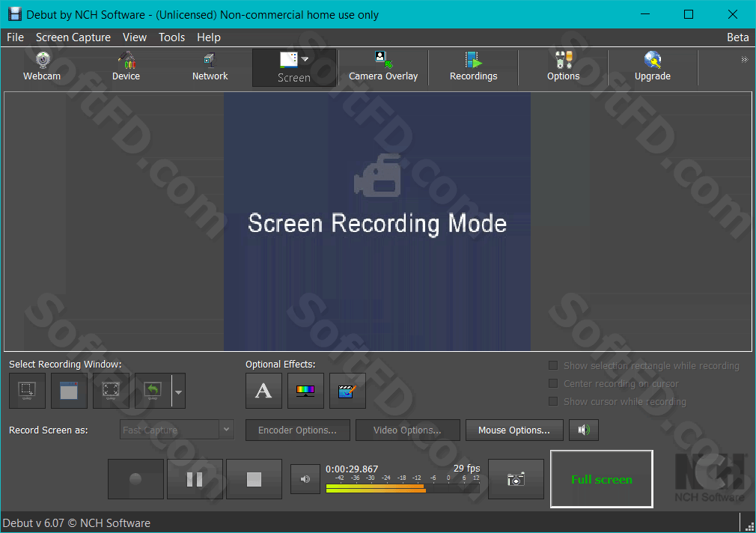
Task: Click the Debut app icon in title bar
Action: coord(15,14)
